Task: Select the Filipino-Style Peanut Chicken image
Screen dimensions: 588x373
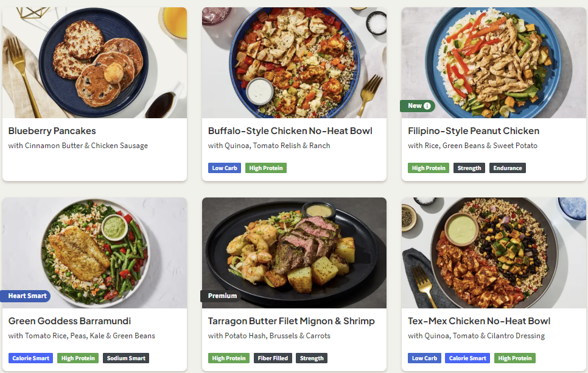Action: tap(494, 63)
